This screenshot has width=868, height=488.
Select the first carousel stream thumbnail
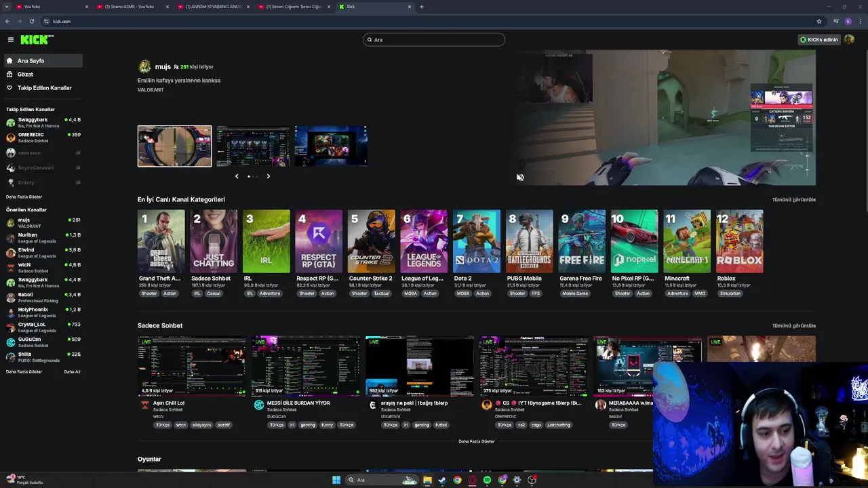[174, 146]
